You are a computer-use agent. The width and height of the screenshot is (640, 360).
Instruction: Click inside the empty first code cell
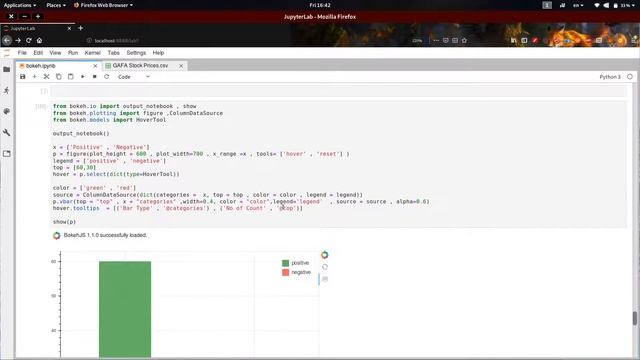pyautogui.click(x=339, y=91)
